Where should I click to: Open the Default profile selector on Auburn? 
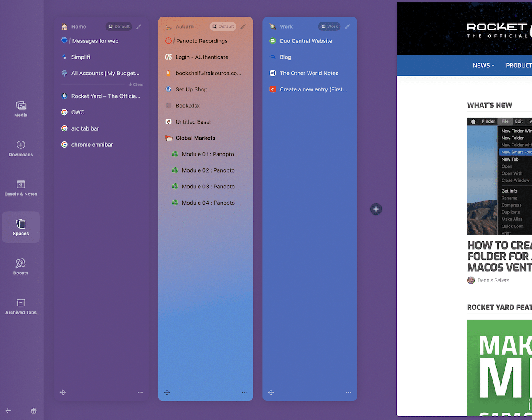[x=223, y=27]
